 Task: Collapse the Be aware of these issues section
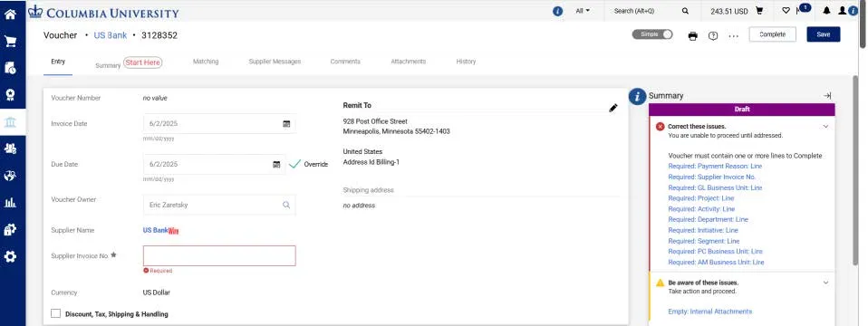coord(825,283)
